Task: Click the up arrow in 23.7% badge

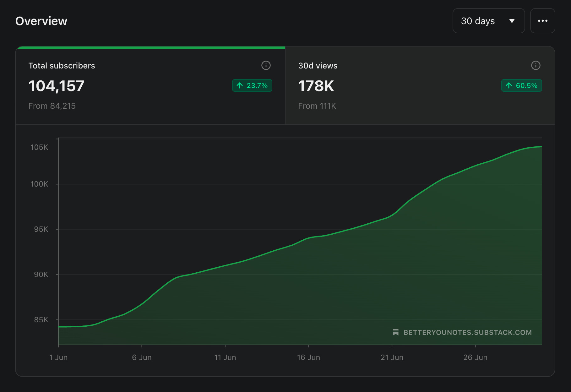Action: pyautogui.click(x=240, y=85)
